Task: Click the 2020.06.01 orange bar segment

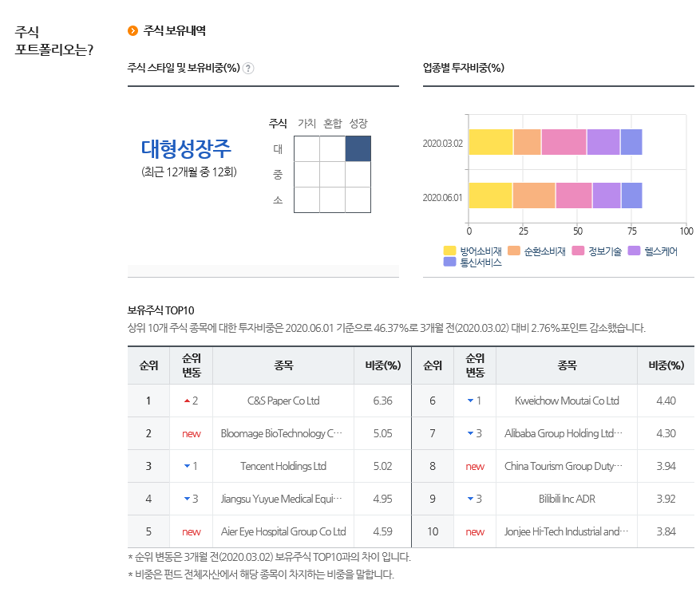Action: pyautogui.click(x=534, y=195)
